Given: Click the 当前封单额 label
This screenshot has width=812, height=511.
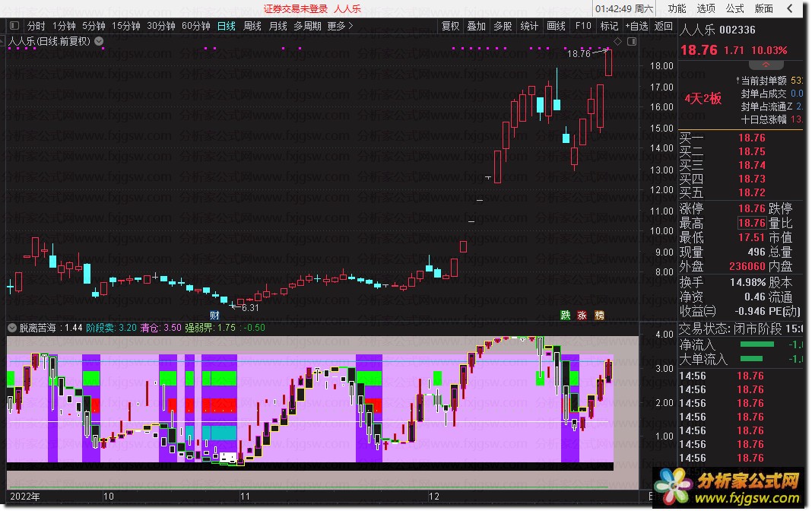Looking at the screenshot, I should pos(763,81).
